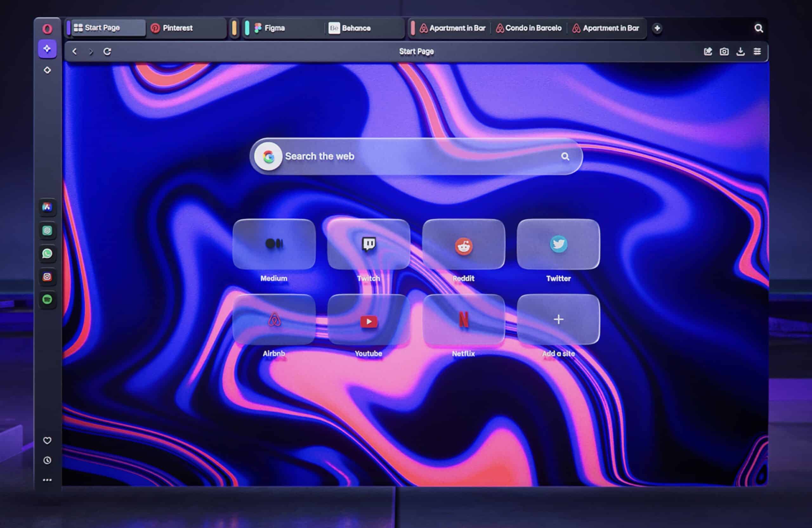The height and width of the screenshot is (528, 812).
Task: Open Instagram from the sidebar
Action: [x=47, y=276]
